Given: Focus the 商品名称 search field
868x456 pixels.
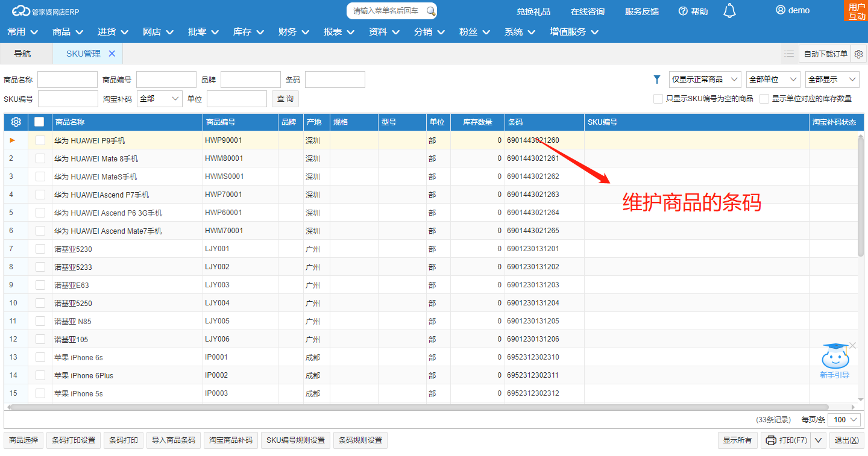Looking at the screenshot, I should point(68,80).
